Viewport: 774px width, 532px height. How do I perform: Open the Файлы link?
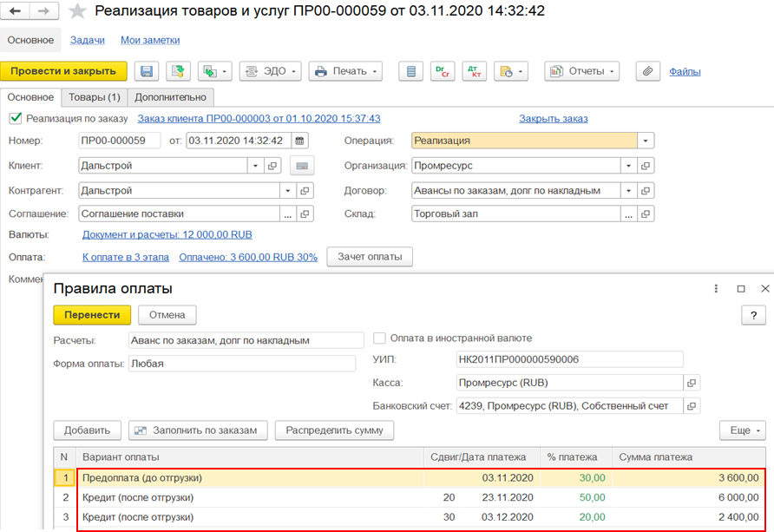685,72
